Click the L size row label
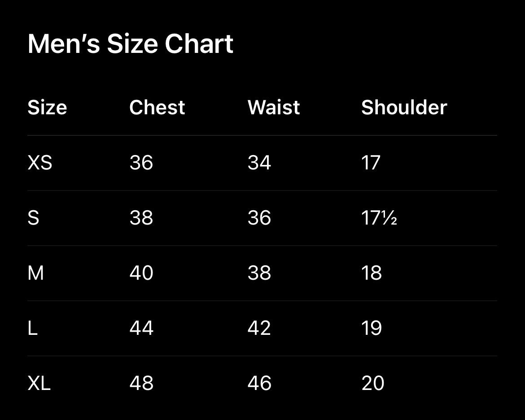Image resolution: width=525 pixels, height=420 pixels. [x=32, y=328]
